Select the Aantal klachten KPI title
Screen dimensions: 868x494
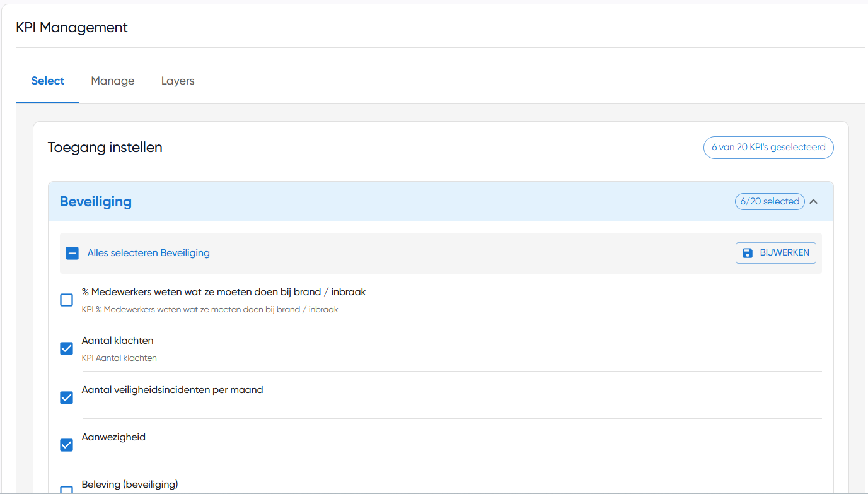point(118,341)
